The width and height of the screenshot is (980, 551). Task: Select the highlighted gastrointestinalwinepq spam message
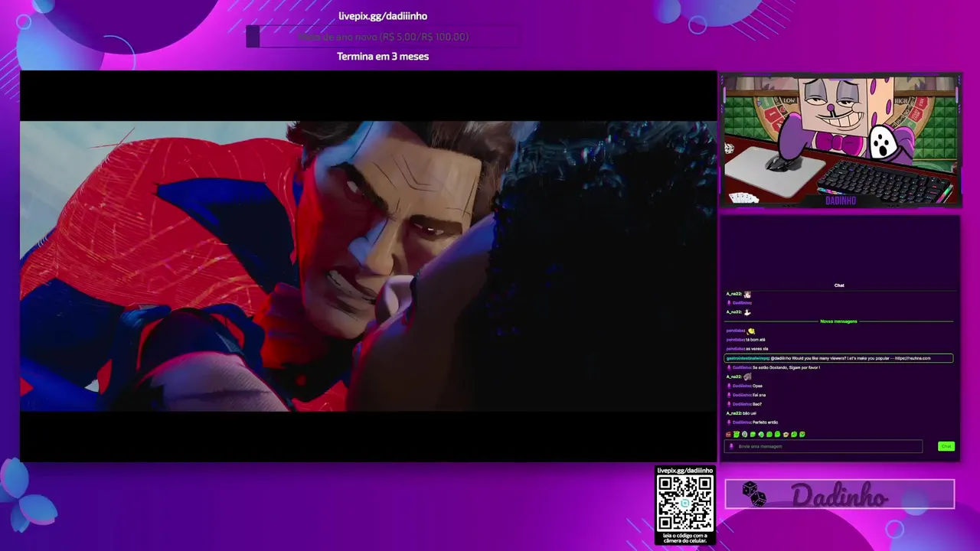(x=838, y=358)
